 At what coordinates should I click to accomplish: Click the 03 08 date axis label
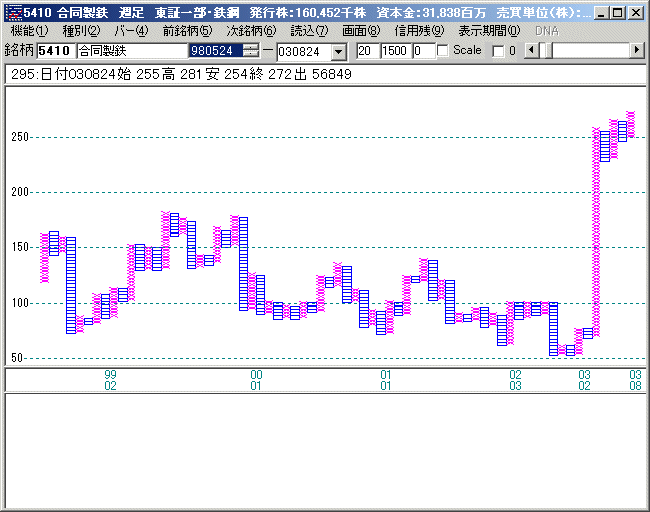click(x=635, y=380)
